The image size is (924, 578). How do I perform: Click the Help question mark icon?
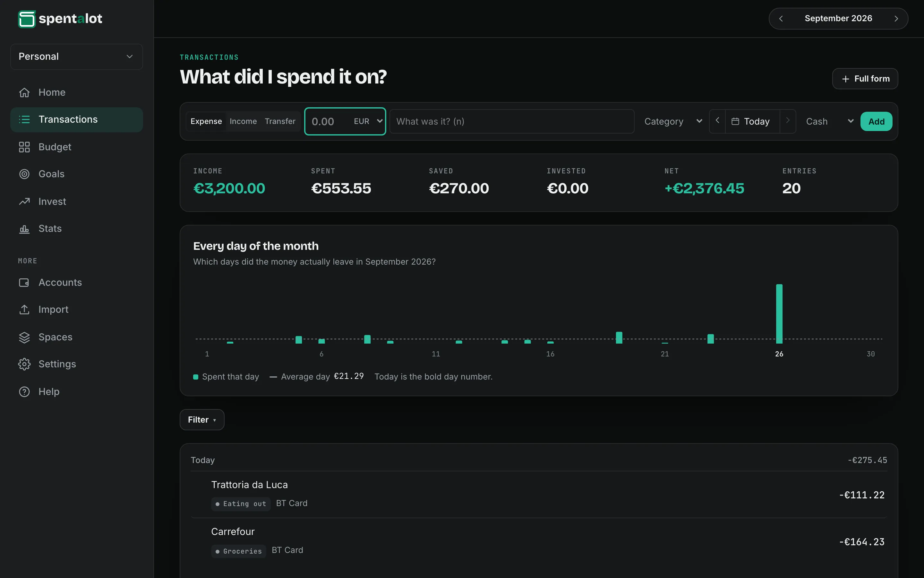24,392
